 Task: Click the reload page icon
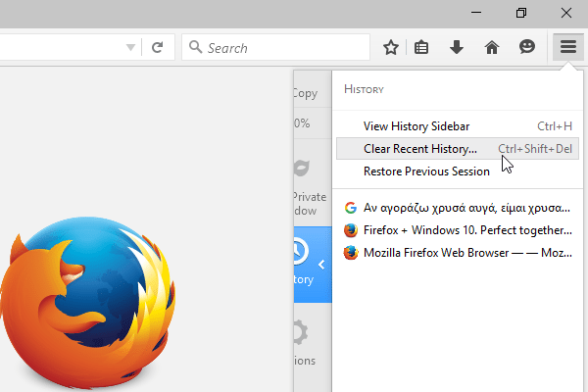(x=157, y=47)
